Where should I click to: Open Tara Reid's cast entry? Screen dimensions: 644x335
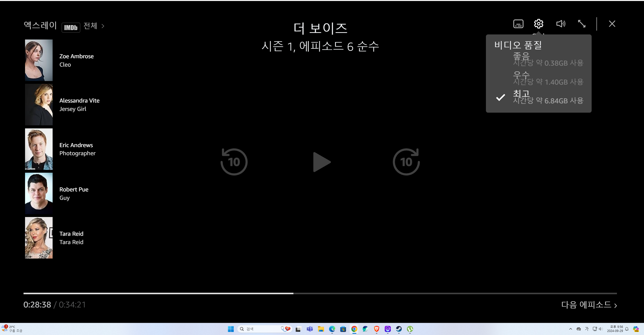pyautogui.click(x=71, y=238)
